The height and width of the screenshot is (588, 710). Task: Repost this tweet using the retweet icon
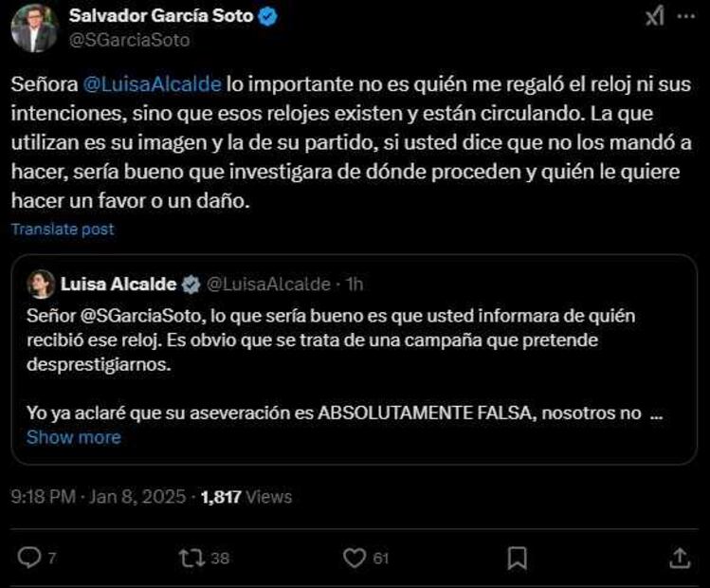click(192, 558)
